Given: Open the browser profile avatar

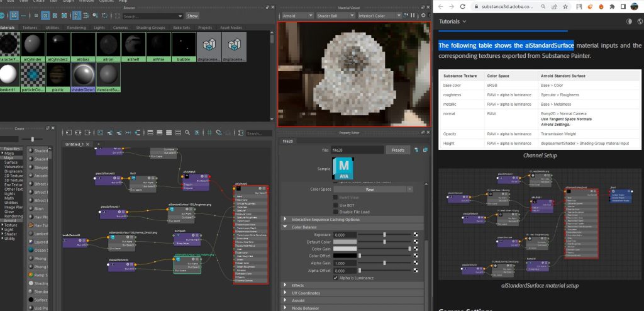Looking at the screenshot, I should pos(635,6).
